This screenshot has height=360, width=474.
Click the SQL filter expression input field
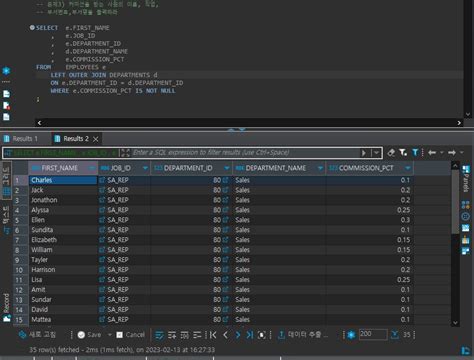click(245, 153)
